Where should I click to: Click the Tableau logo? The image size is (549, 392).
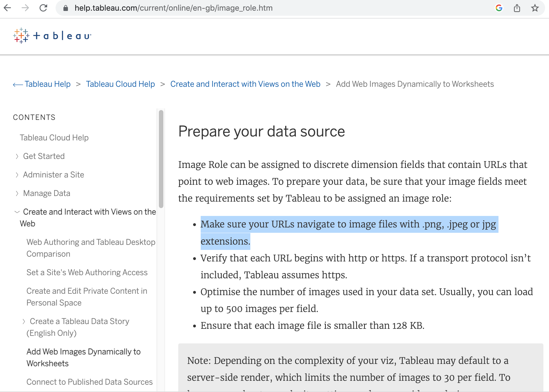[x=52, y=36]
